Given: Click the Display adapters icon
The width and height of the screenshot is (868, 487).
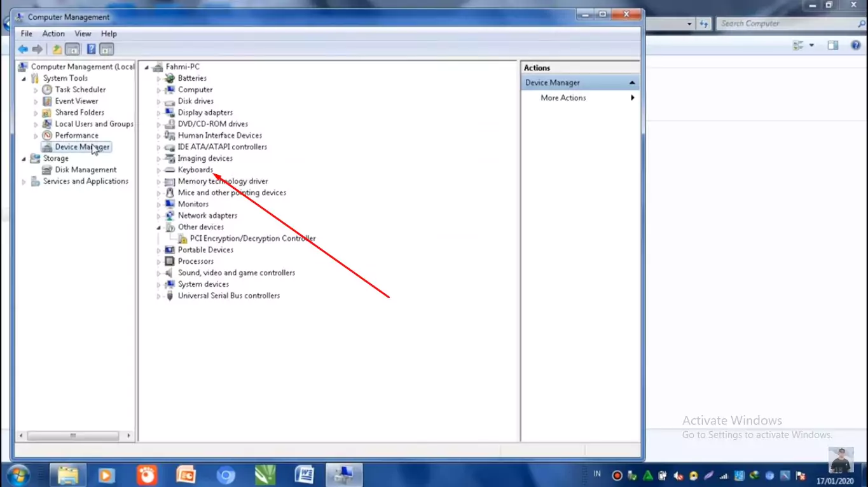Looking at the screenshot, I should tap(170, 113).
